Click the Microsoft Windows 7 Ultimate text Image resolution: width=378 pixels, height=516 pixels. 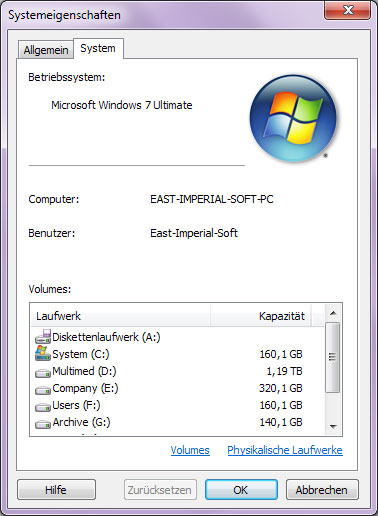(x=122, y=105)
